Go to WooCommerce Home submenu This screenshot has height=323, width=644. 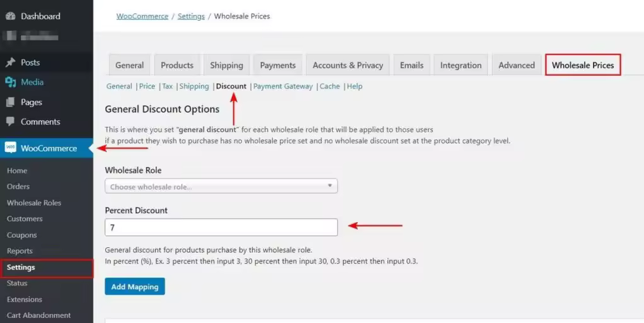pos(17,170)
